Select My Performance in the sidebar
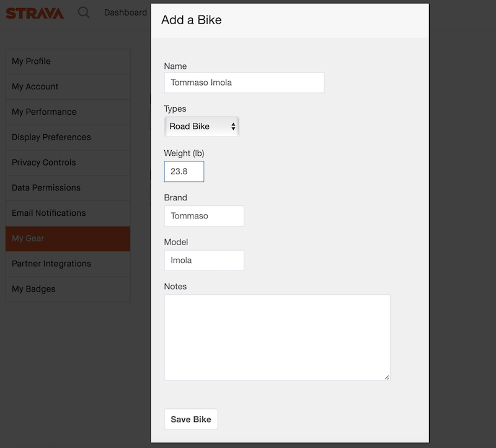The width and height of the screenshot is (496, 448). click(68, 112)
